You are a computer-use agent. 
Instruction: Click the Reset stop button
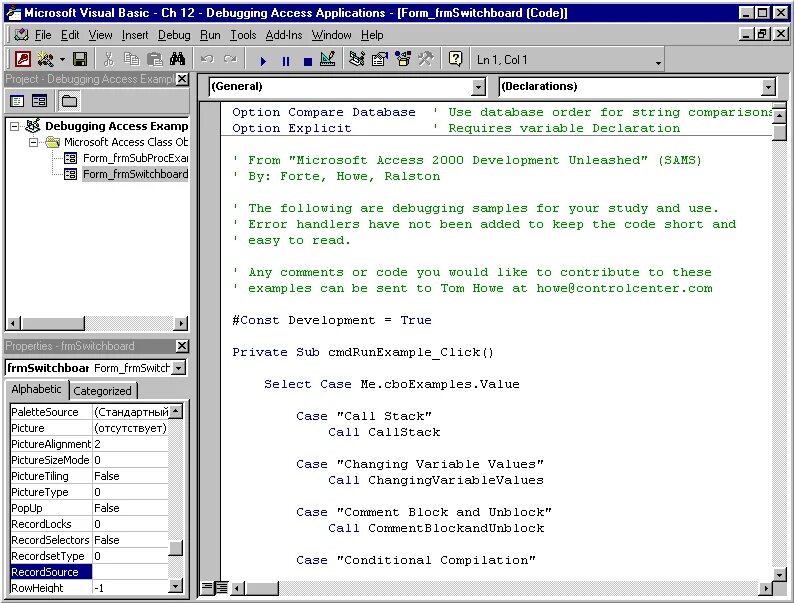[307, 61]
